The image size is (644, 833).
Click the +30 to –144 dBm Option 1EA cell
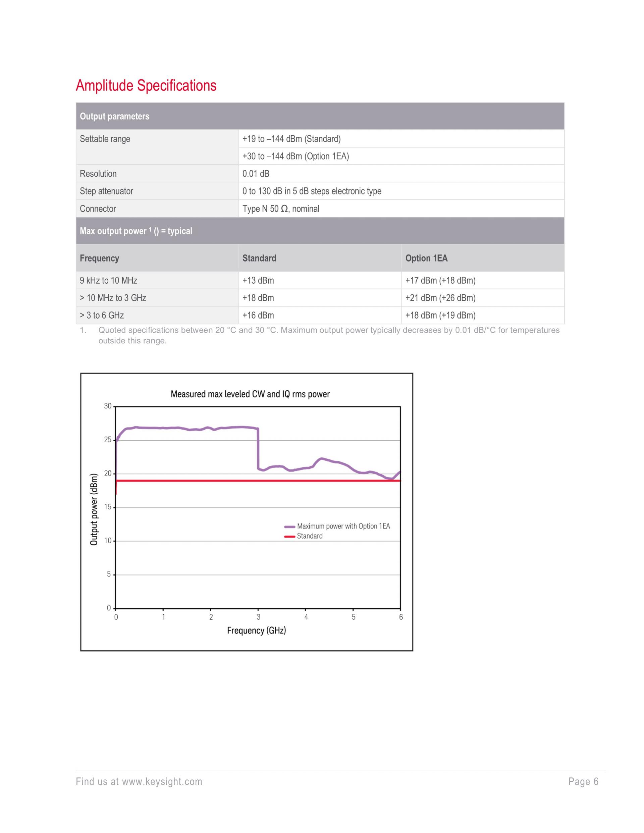click(296, 156)
